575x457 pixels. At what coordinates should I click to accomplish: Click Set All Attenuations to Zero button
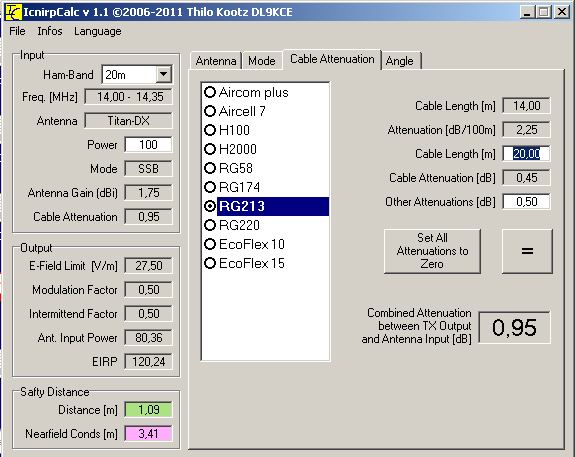432,251
